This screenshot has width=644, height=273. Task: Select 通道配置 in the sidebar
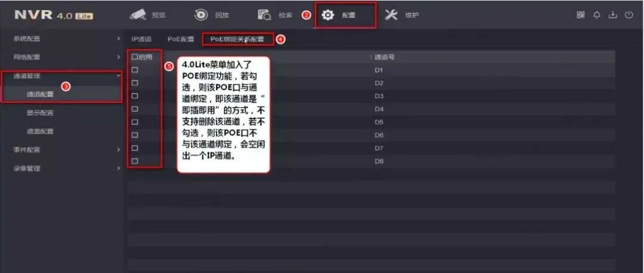coord(40,94)
